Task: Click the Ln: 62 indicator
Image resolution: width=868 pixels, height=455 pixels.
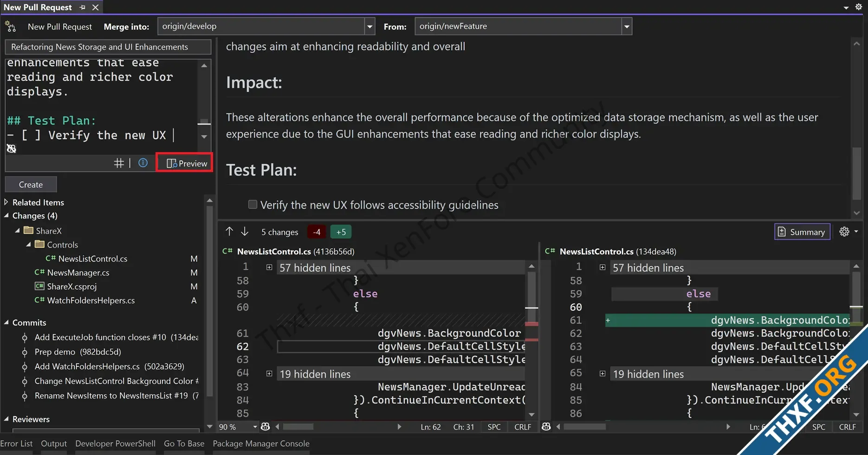Action: [431, 427]
